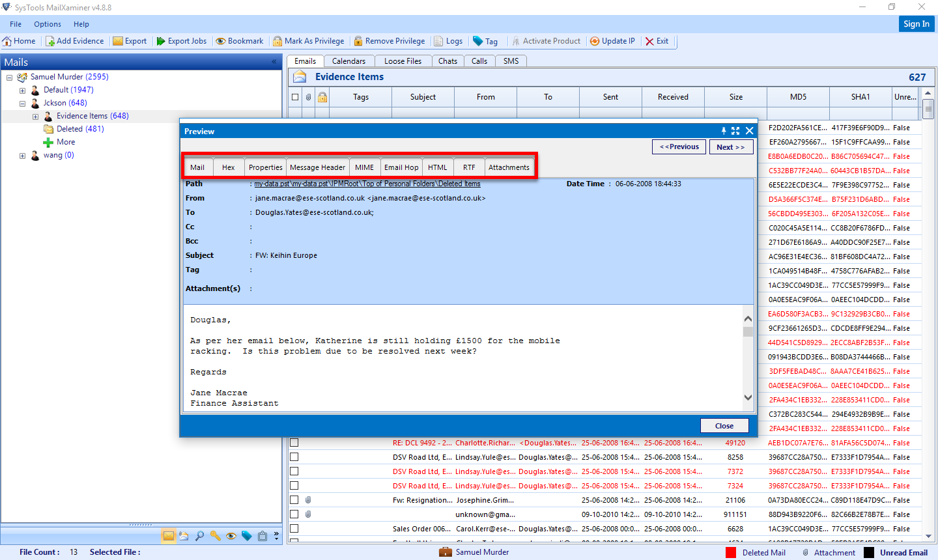This screenshot has width=938, height=560.
Task: Sort by the MD5 column header
Action: click(x=798, y=97)
